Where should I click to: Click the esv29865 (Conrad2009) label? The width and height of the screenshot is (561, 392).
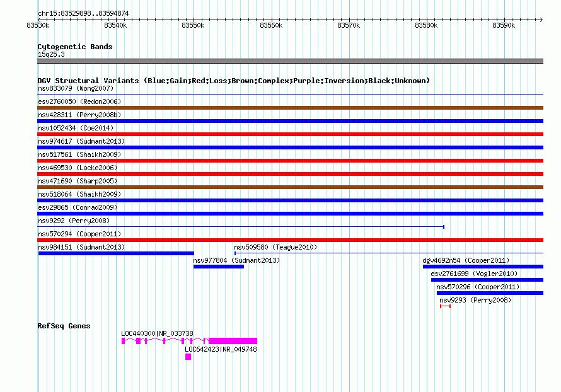pos(78,207)
